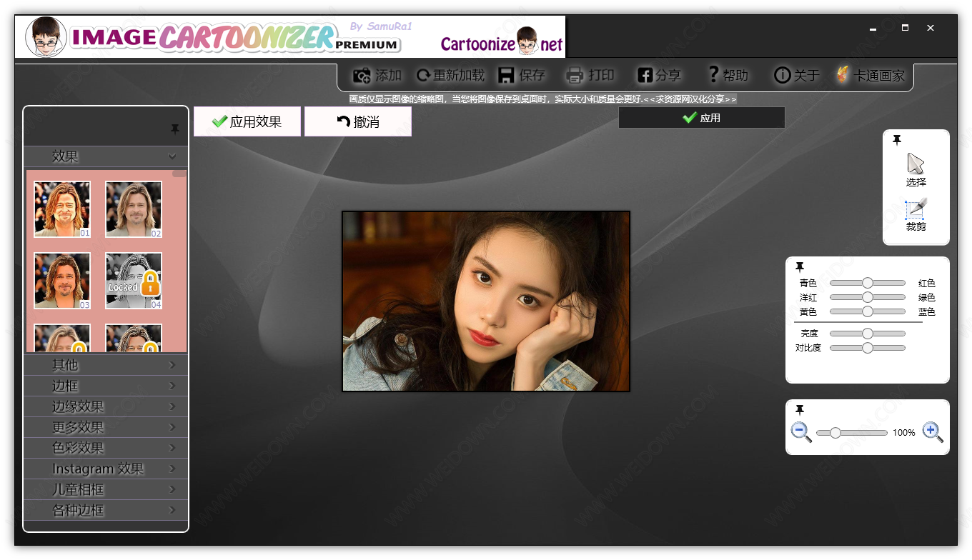Click the 红色 label

click(x=926, y=284)
